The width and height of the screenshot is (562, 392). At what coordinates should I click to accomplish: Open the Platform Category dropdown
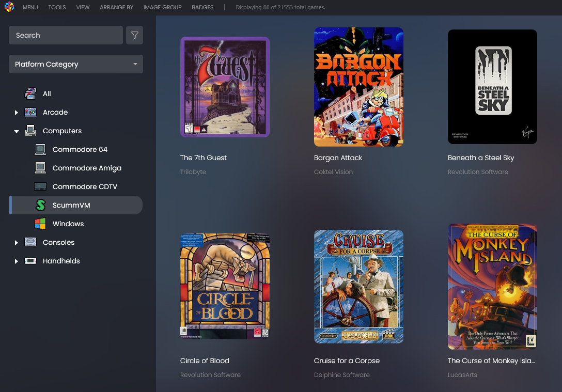[76, 64]
